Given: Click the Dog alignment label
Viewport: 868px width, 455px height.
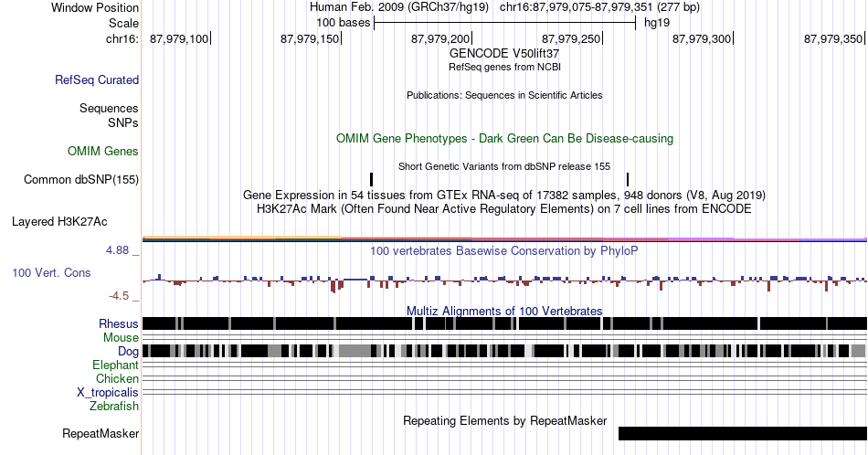Looking at the screenshot, I should tap(128, 352).
